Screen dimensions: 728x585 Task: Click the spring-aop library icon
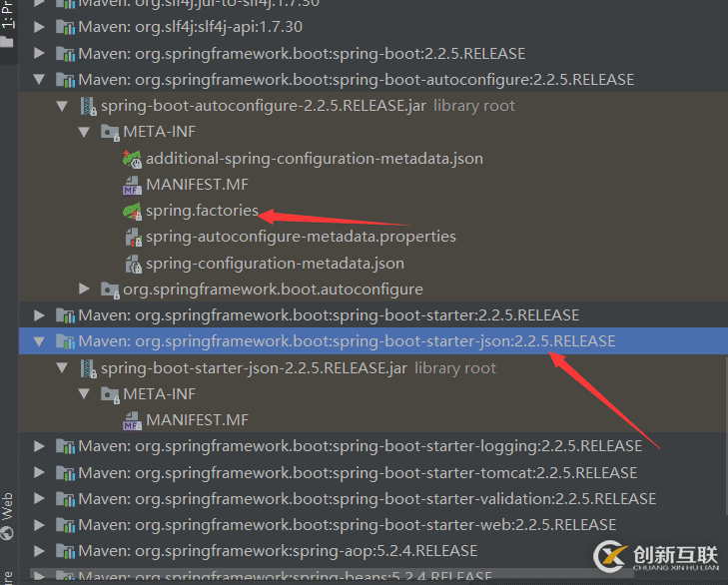(x=66, y=551)
